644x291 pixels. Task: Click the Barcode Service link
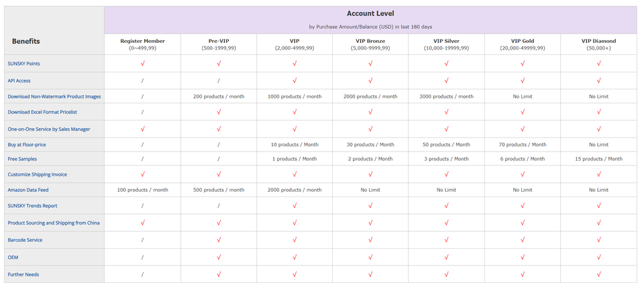26,239
